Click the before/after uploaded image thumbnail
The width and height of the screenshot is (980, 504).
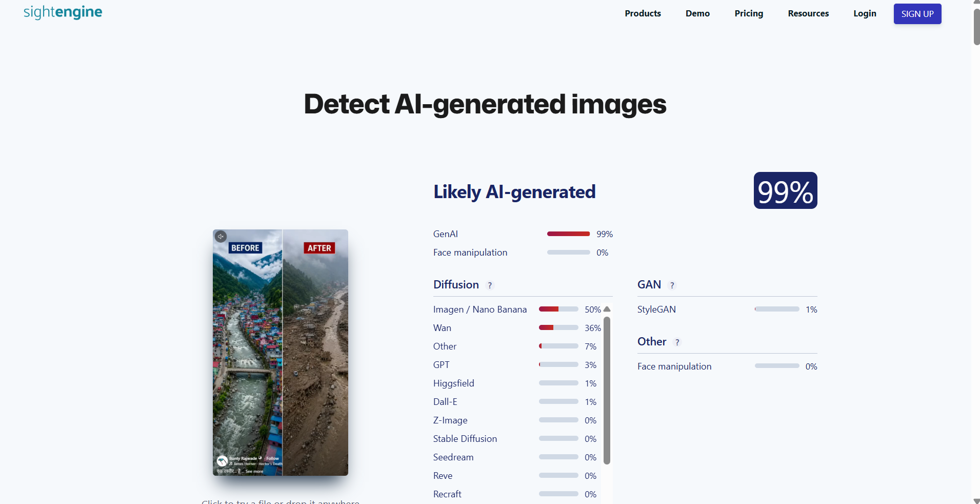pyautogui.click(x=281, y=352)
